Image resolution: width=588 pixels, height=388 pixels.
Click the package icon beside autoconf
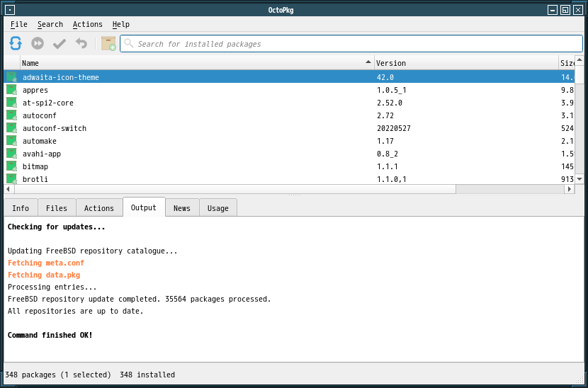[x=11, y=115]
